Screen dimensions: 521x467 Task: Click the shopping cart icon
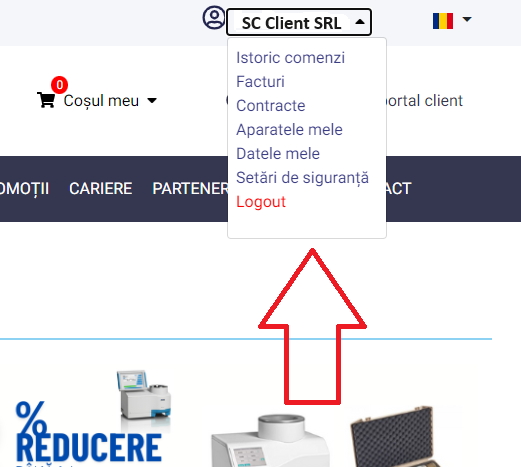click(x=46, y=100)
